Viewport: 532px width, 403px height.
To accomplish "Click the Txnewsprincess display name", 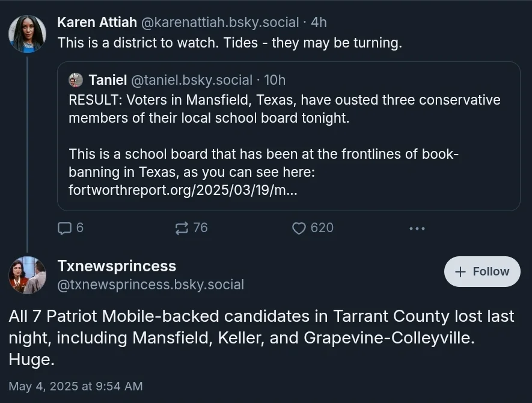I will coord(117,266).
